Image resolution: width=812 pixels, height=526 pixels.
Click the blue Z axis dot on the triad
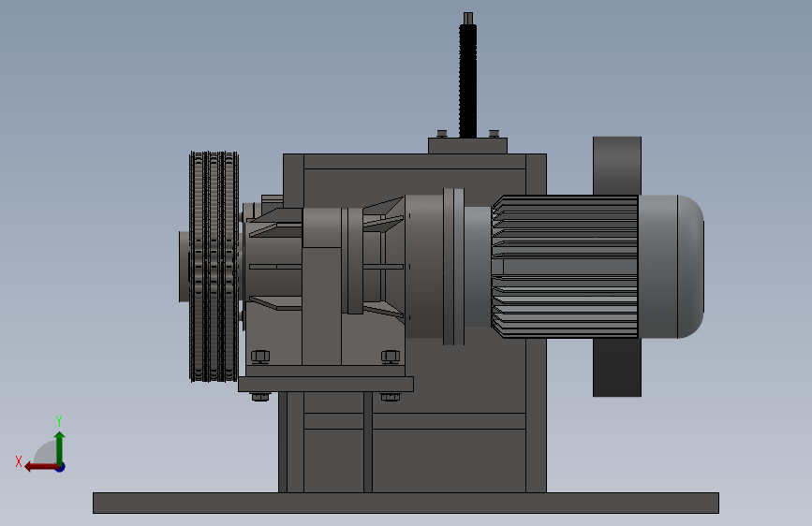(x=61, y=467)
